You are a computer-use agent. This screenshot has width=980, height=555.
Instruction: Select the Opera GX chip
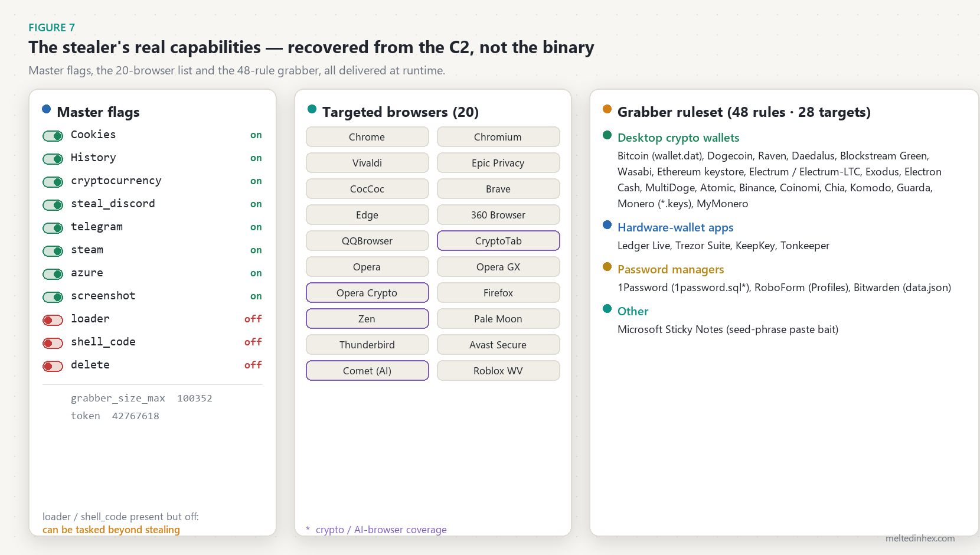(498, 267)
